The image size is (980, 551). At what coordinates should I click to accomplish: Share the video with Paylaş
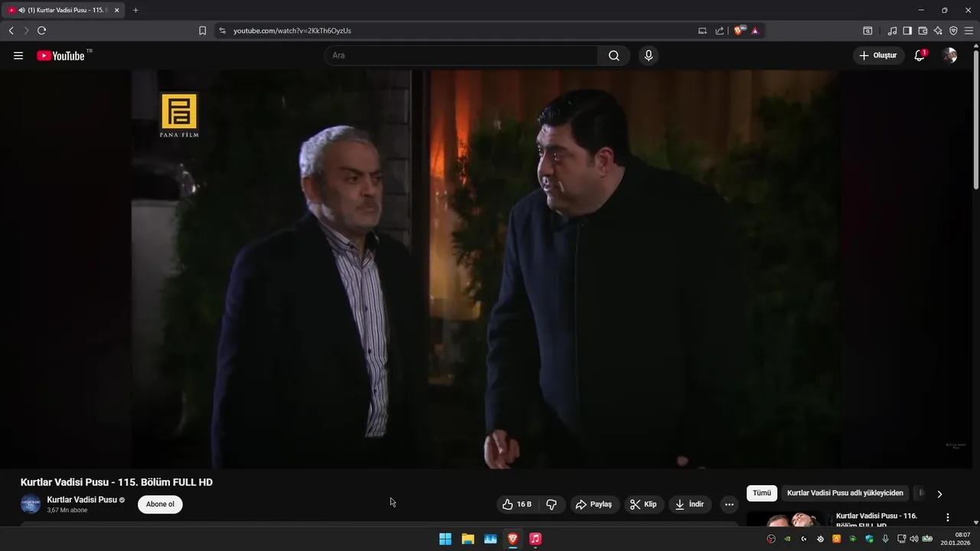(594, 504)
